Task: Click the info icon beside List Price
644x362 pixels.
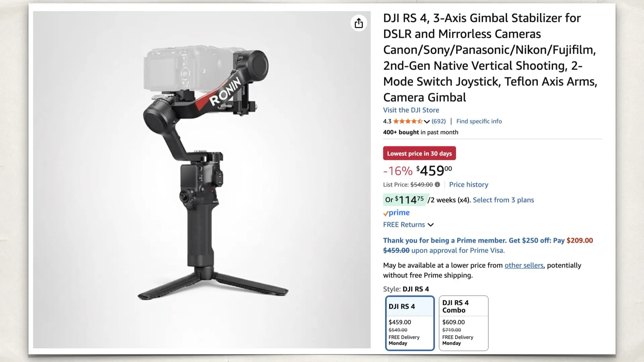Action: 437,184
